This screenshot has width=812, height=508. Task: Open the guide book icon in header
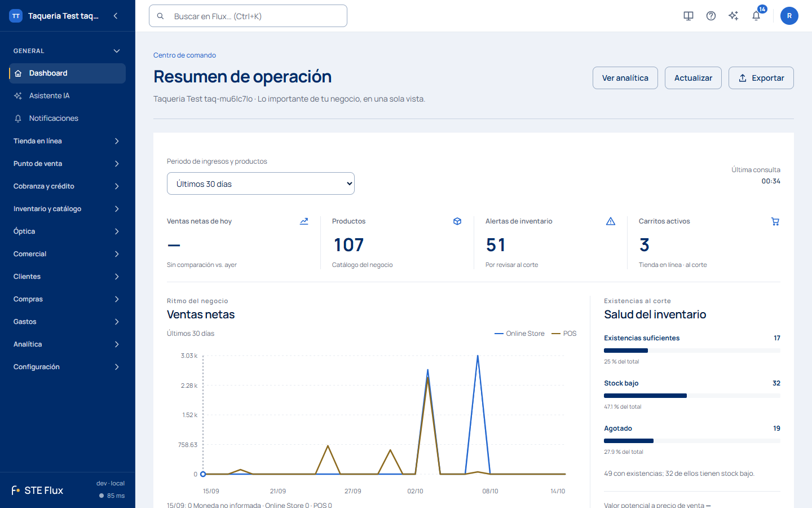click(689, 16)
